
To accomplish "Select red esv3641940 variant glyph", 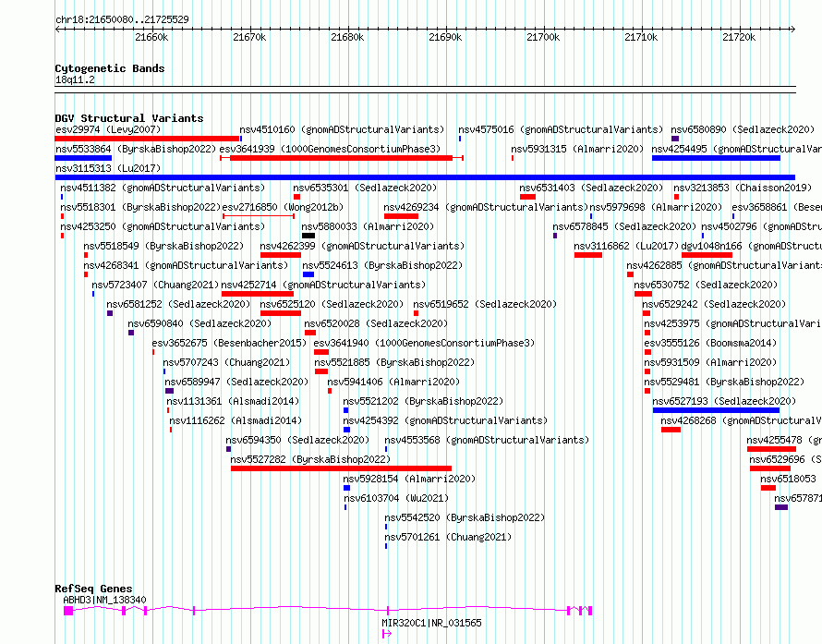I will (x=321, y=352).
